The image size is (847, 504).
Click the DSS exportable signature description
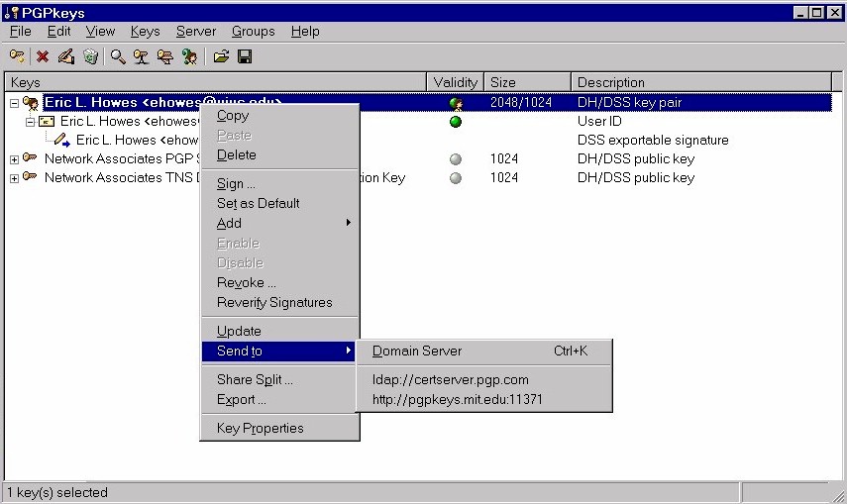(x=653, y=141)
